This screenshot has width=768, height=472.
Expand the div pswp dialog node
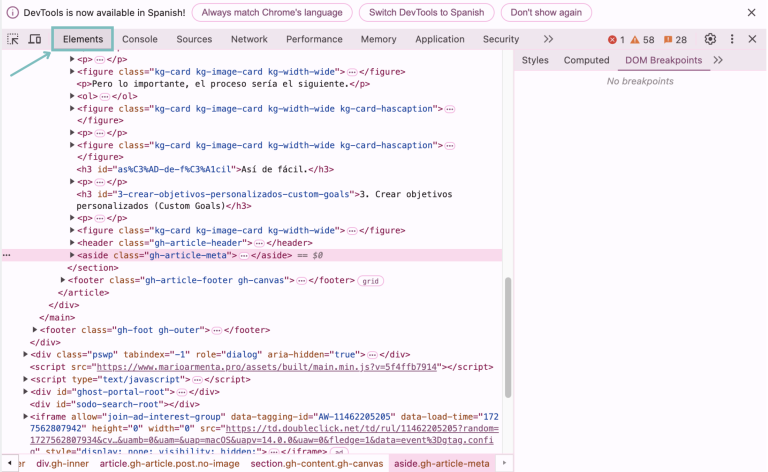tap(25, 354)
